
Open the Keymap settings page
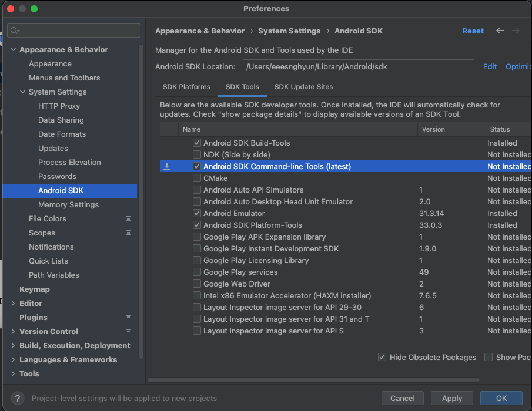pyautogui.click(x=35, y=289)
